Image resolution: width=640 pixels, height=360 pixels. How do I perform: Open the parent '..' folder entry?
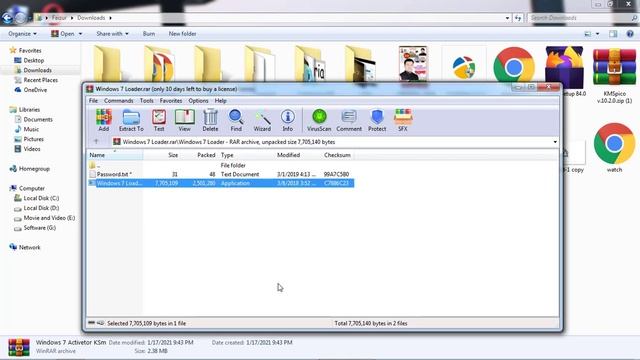[221, 165]
